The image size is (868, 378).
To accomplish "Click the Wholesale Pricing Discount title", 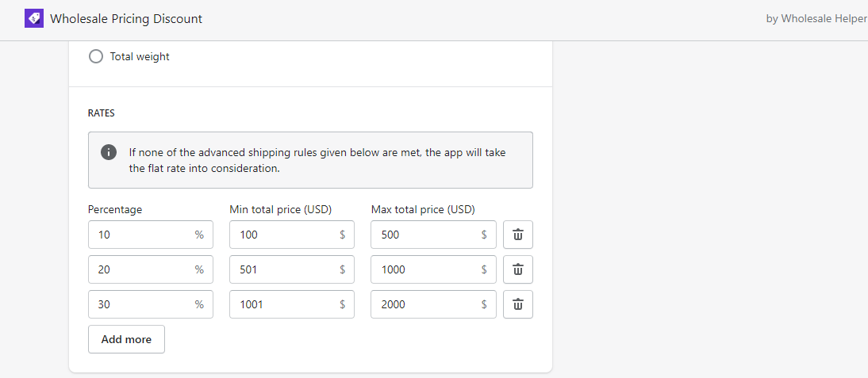I will [x=126, y=19].
